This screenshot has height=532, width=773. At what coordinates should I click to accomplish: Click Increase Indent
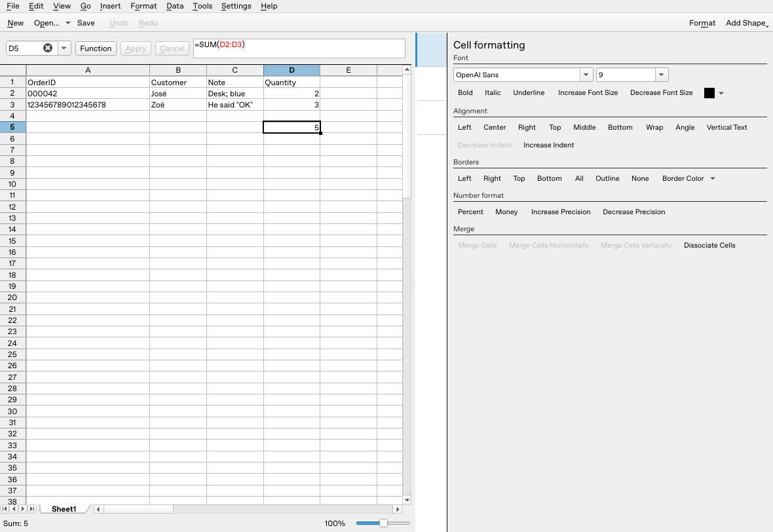click(x=548, y=145)
